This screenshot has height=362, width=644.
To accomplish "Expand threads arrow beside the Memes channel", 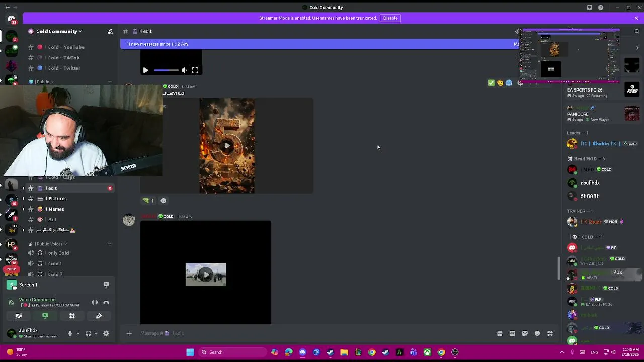I will (x=23, y=209).
